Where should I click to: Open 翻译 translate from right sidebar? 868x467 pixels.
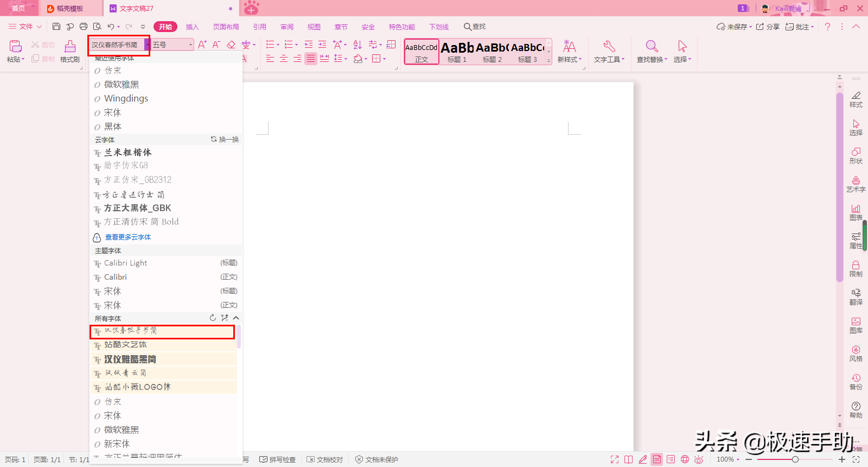tap(856, 297)
